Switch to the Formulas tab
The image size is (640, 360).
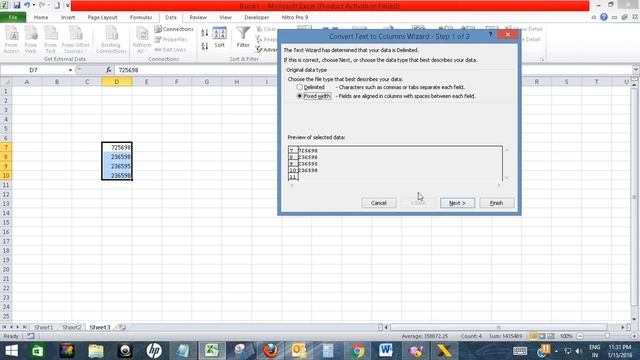tap(141, 17)
